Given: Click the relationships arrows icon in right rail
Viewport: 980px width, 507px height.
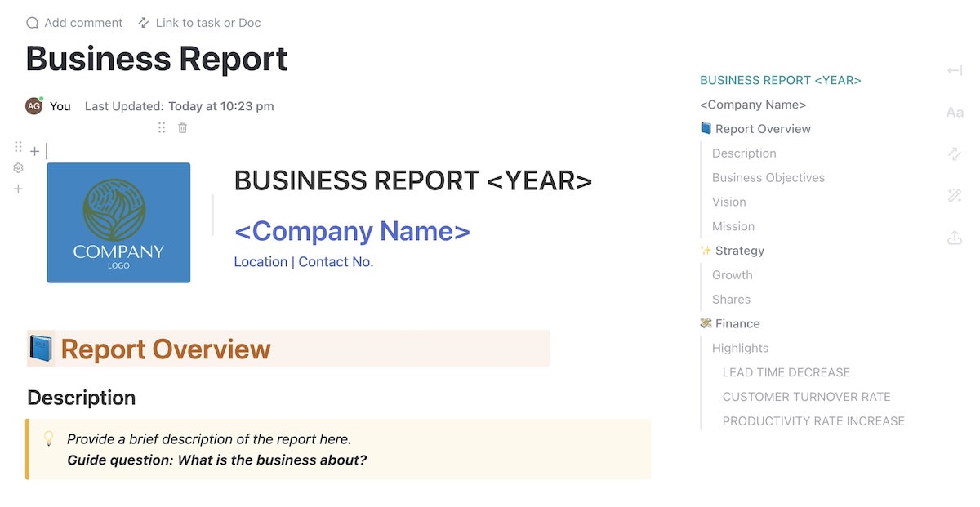Looking at the screenshot, I should point(954,153).
